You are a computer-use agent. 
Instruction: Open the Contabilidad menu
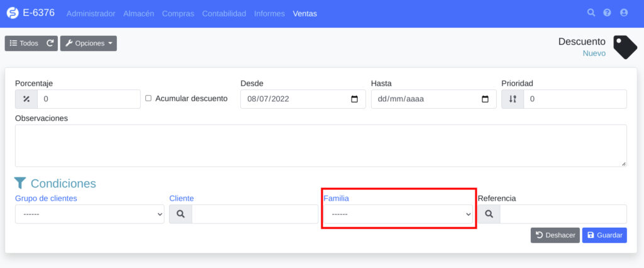(x=224, y=13)
